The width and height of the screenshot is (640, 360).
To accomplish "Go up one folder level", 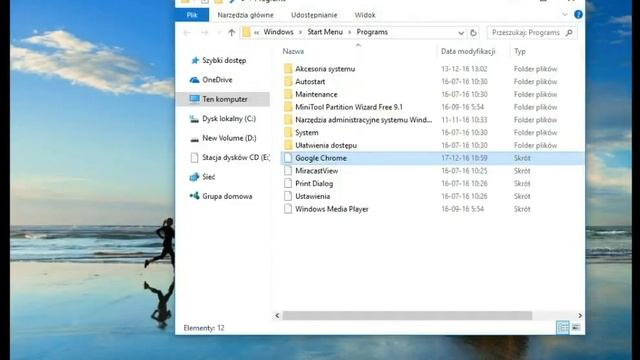I will (x=231, y=33).
